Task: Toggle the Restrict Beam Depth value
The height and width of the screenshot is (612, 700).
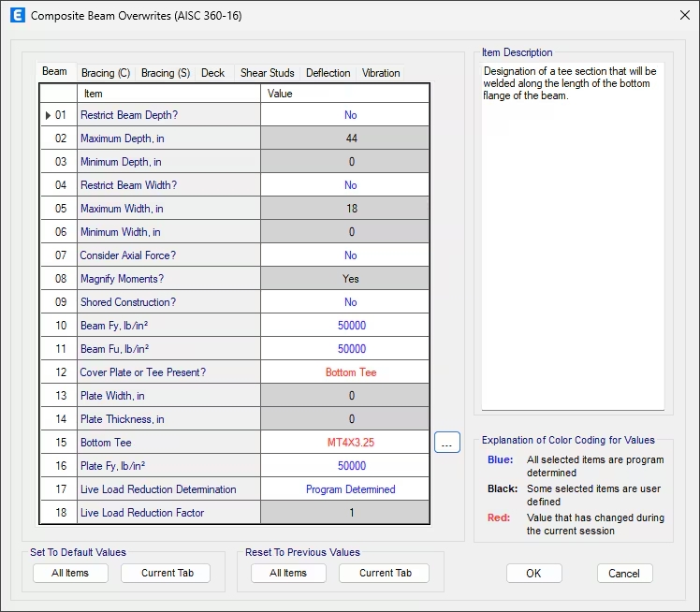Action: [x=350, y=115]
